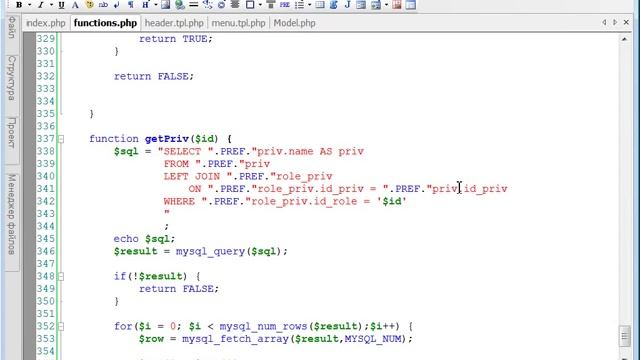The width and height of the screenshot is (640, 360).
Task: Click the 'mysql_query' call on line 346
Action: coord(210,251)
